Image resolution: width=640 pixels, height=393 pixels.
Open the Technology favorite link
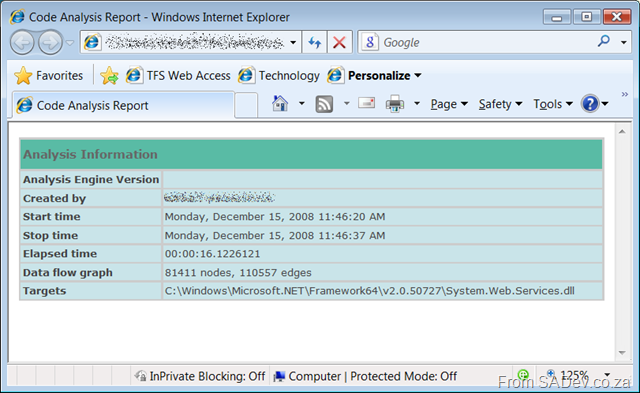point(279,75)
